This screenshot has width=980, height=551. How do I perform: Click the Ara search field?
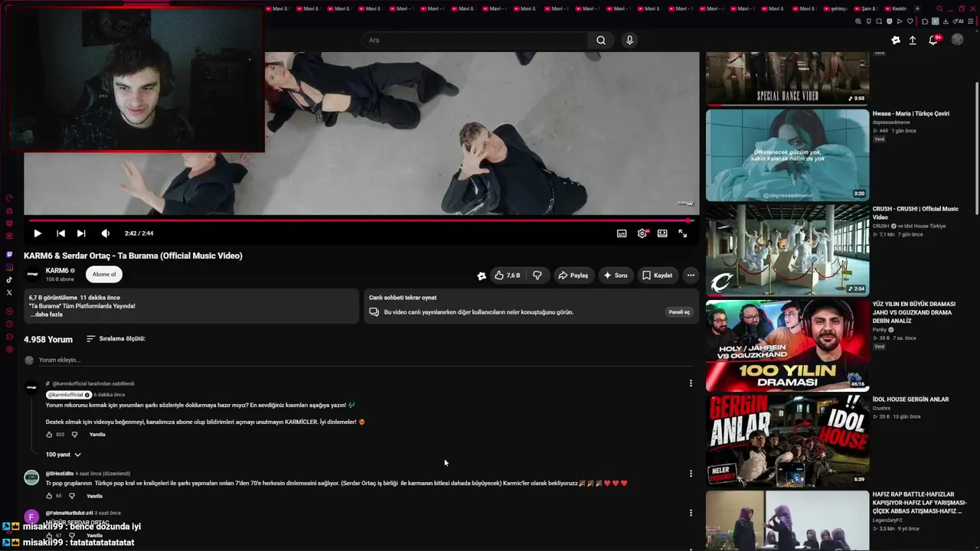475,41
